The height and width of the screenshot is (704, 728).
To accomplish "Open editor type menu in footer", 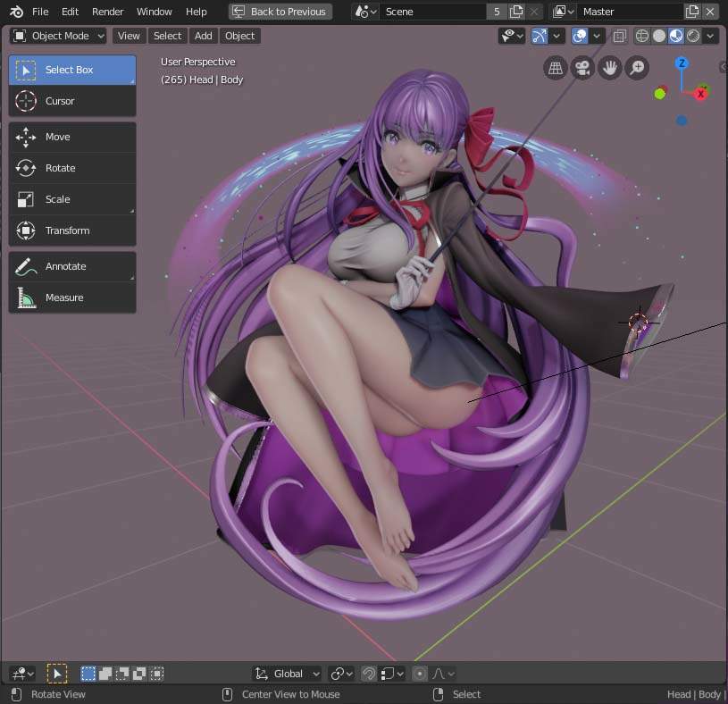I will (x=22, y=674).
